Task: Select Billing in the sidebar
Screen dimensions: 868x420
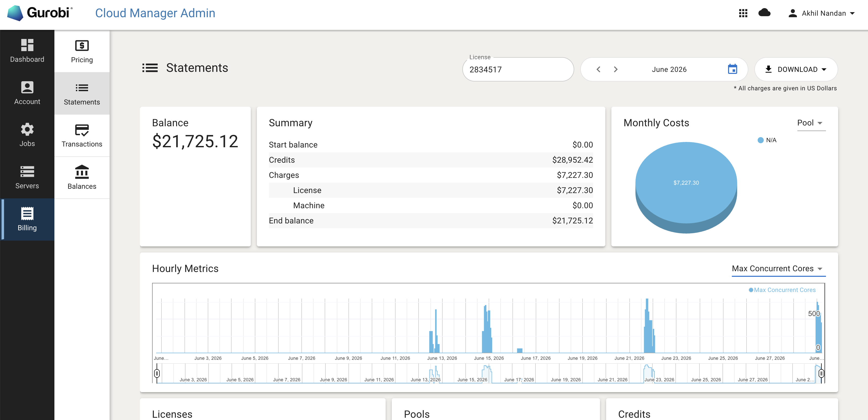Action: click(27, 219)
